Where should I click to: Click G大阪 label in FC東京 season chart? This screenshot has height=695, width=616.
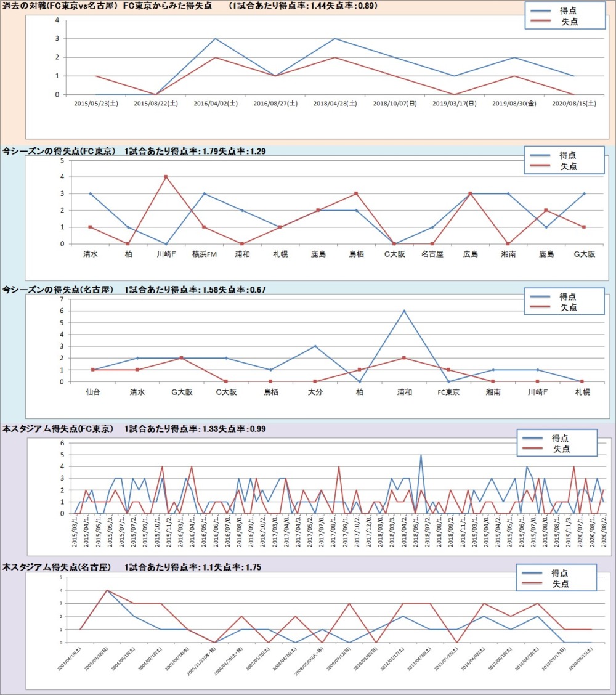pos(583,253)
